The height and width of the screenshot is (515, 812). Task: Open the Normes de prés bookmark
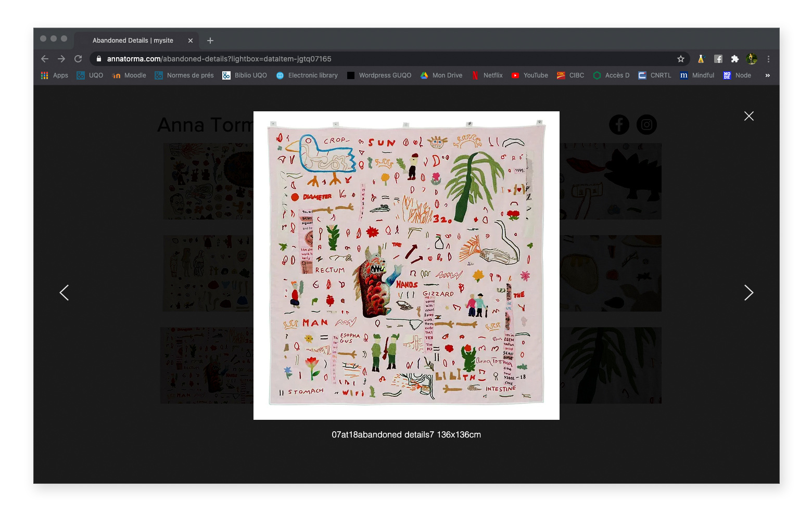[184, 75]
